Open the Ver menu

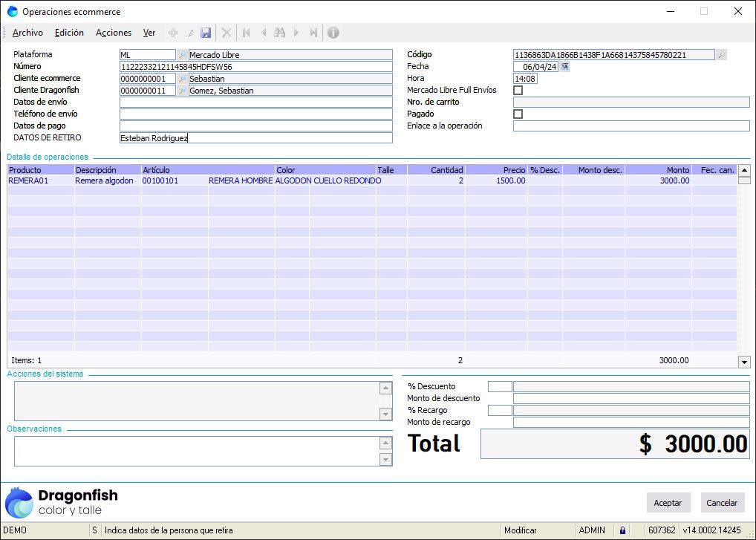pos(149,33)
